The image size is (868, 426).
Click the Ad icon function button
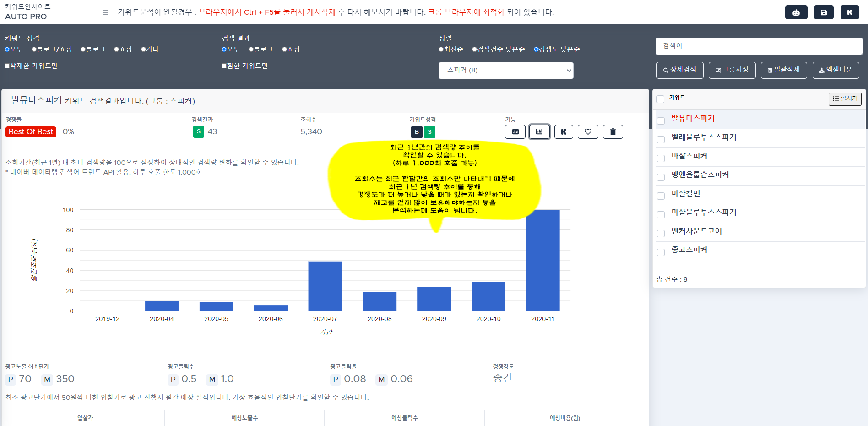(515, 132)
